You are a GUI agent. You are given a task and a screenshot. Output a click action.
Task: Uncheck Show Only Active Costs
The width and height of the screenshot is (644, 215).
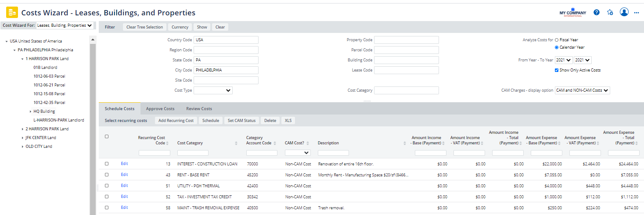[557, 70]
